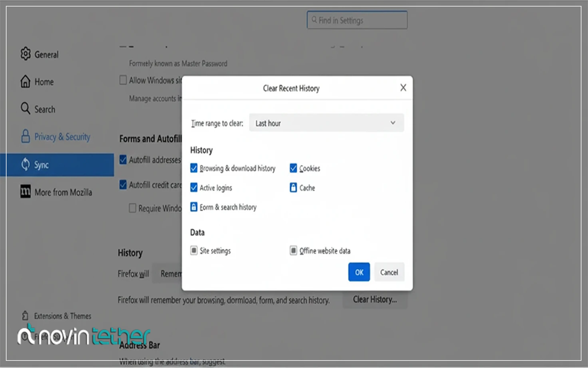Click the Mozilla 'm' logo icon

click(x=25, y=192)
